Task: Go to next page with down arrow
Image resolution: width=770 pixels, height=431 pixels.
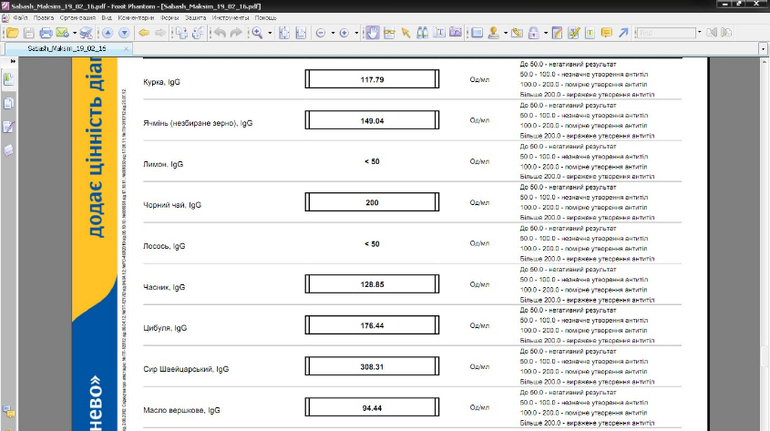Action: point(124,33)
